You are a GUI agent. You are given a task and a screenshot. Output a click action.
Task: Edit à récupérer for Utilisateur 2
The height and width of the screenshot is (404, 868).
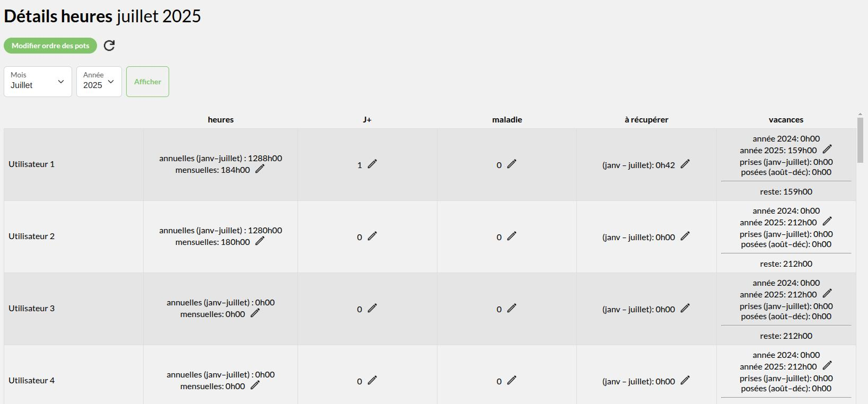(685, 236)
